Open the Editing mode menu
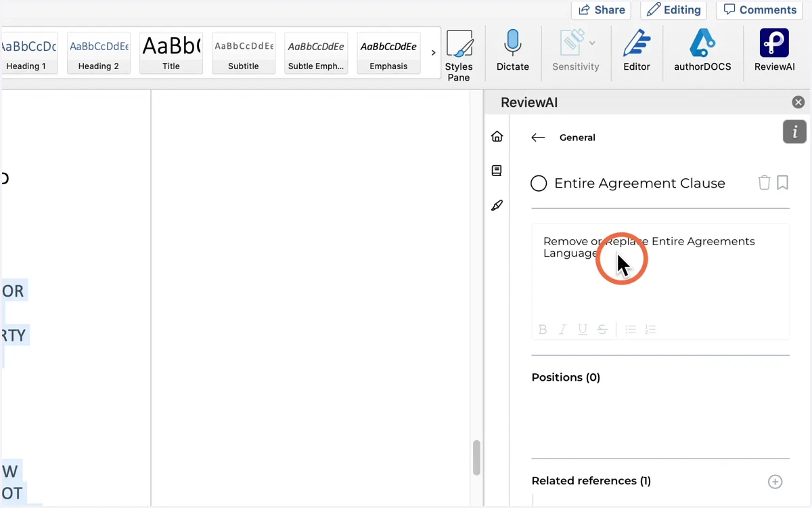This screenshot has height=508, width=812. [x=673, y=9]
